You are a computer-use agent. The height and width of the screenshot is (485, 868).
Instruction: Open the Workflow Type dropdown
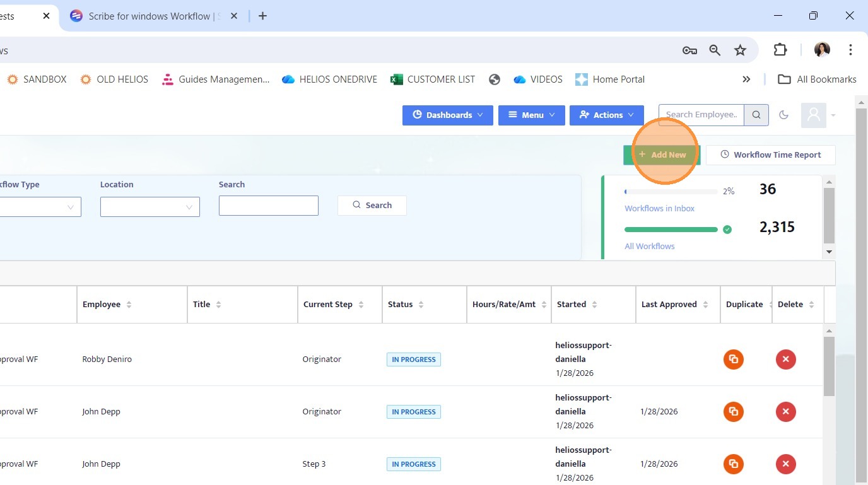click(39, 207)
